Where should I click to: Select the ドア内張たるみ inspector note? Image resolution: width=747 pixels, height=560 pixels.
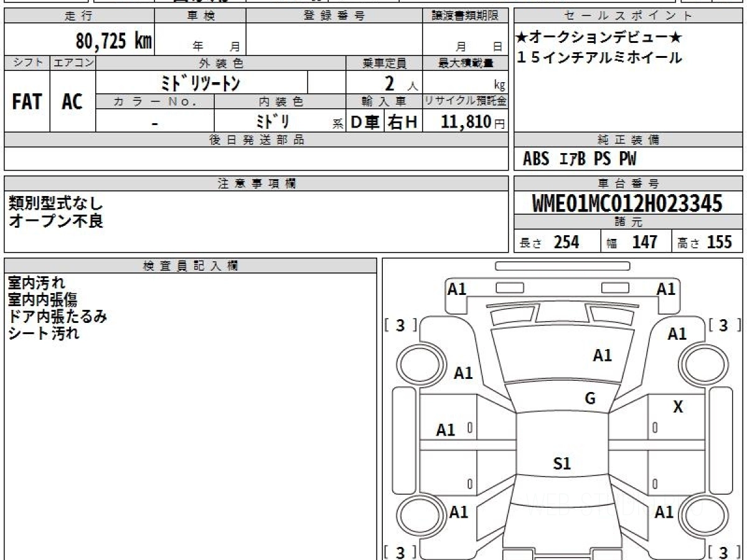57,317
